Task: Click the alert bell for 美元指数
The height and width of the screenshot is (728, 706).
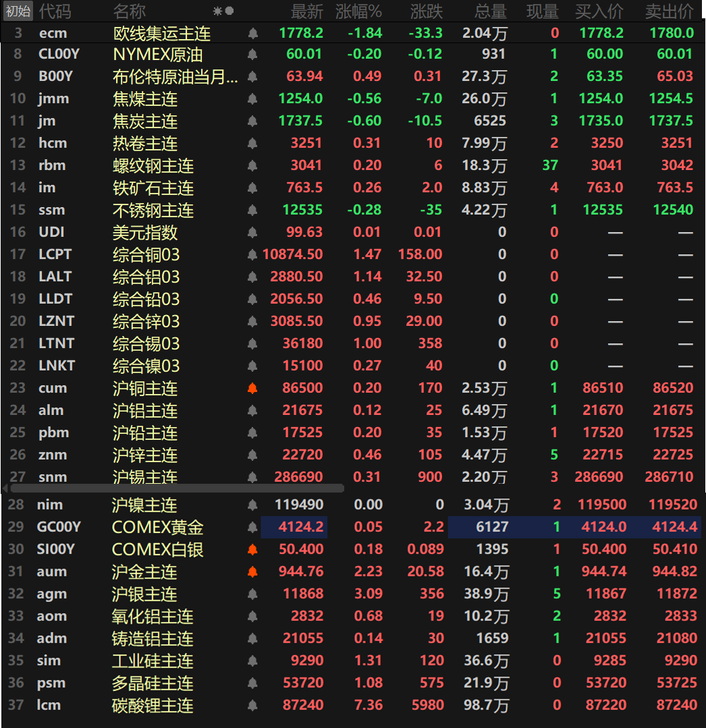Action: tap(252, 232)
